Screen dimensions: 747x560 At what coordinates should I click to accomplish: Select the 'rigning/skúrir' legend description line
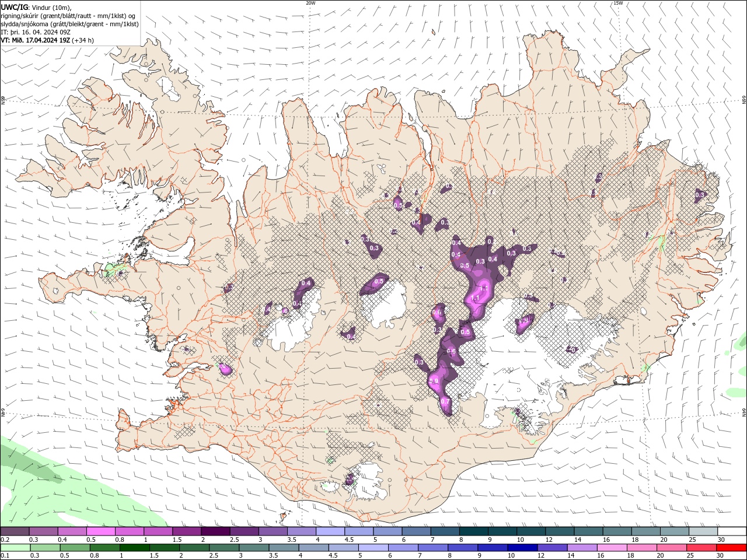click(69, 16)
